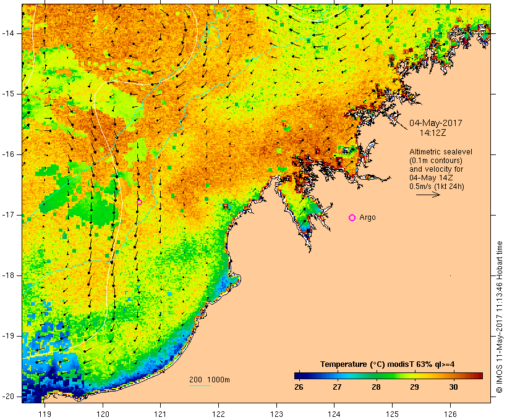Click the '119' longitude axis label
The image size is (507, 420).
click(x=45, y=414)
